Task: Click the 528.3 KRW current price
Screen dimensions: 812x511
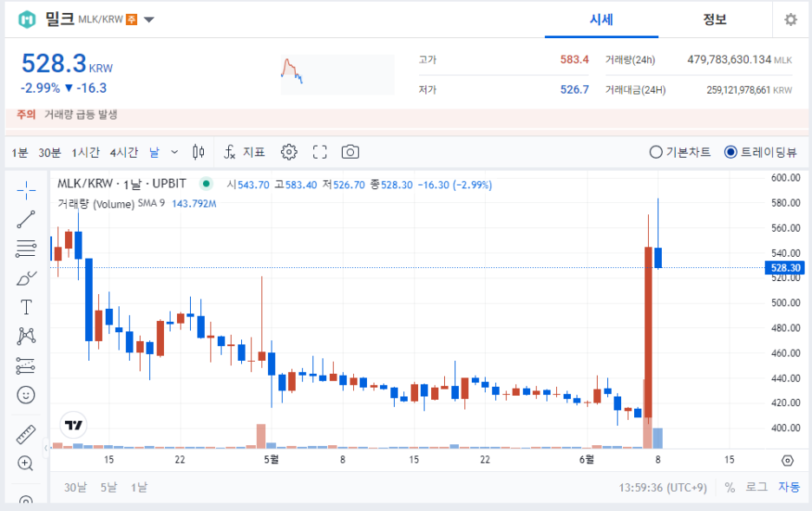Action: tap(67, 64)
